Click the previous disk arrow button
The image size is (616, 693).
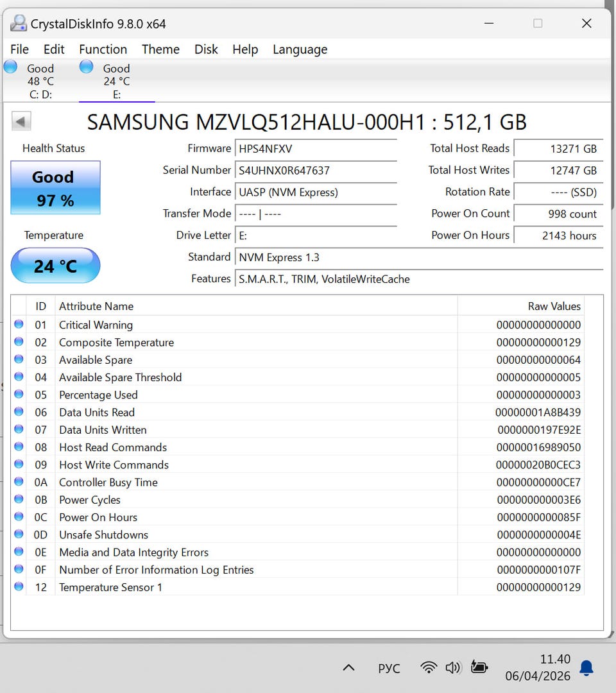(x=21, y=121)
